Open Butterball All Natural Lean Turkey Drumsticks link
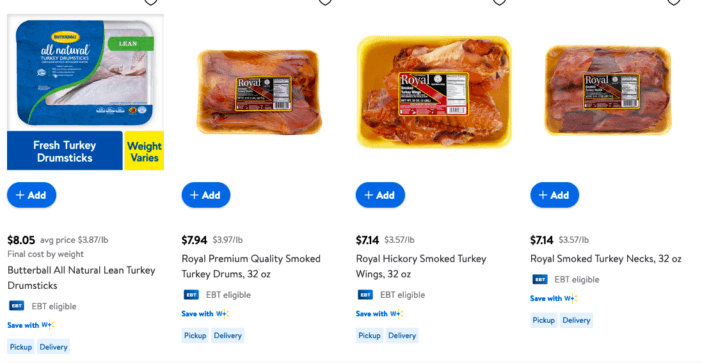 (x=81, y=278)
